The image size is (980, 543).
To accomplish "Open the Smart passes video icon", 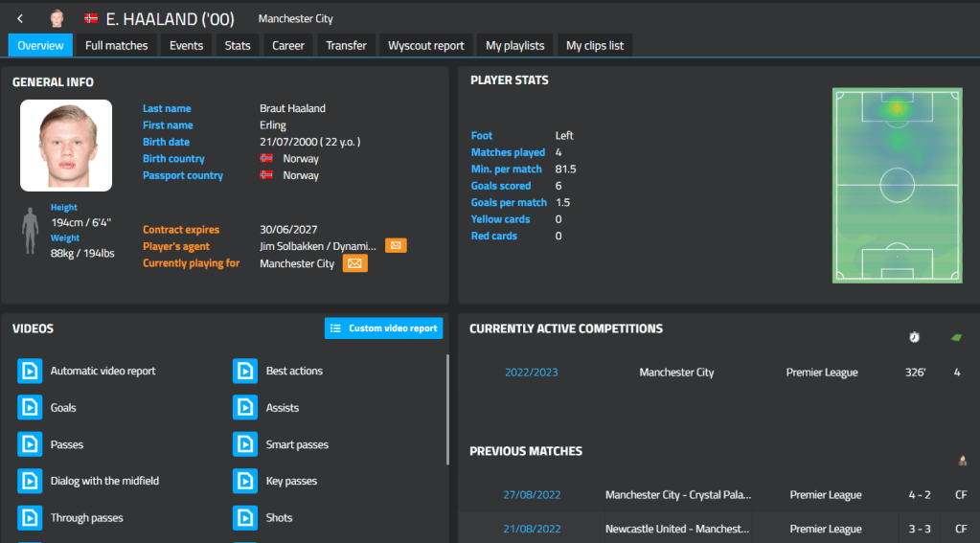I will click(x=245, y=444).
